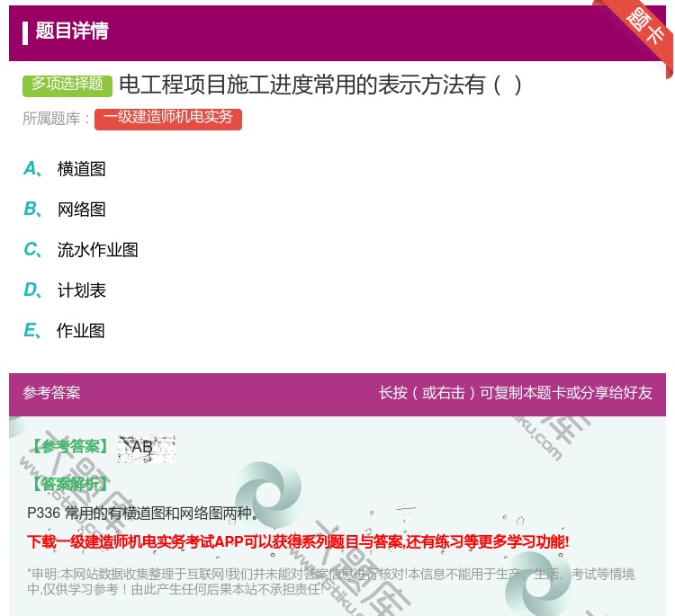The width and height of the screenshot is (675, 616).
Task: Click the 申明 disclaimer text
Action: (x=330, y=581)
